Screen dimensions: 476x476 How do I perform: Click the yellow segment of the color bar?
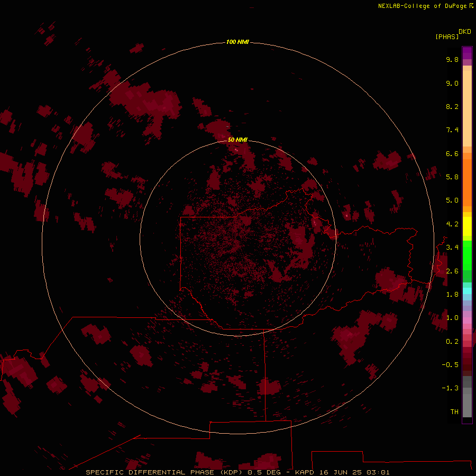tap(467, 226)
